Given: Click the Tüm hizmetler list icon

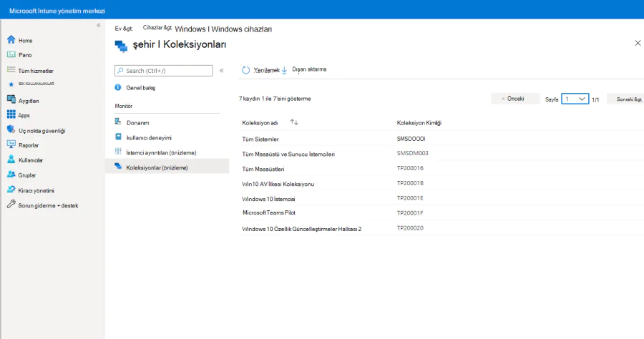Looking at the screenshot, I should click(11, 70).
